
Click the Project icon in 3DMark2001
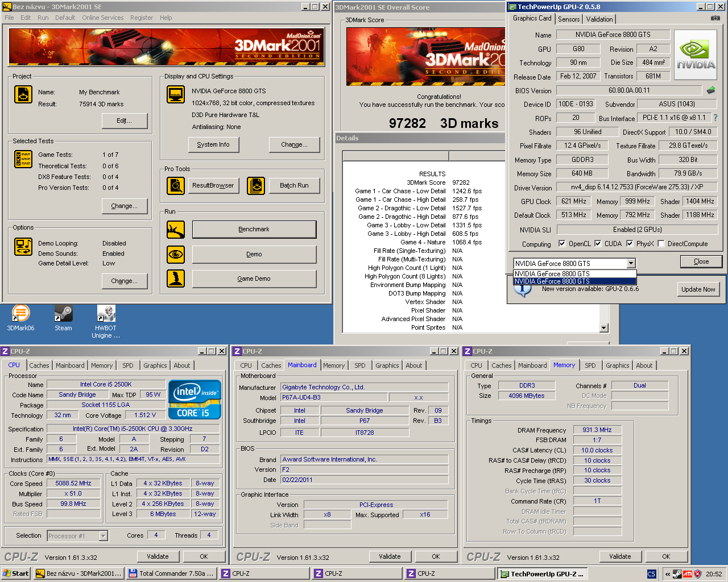(23, 94)
